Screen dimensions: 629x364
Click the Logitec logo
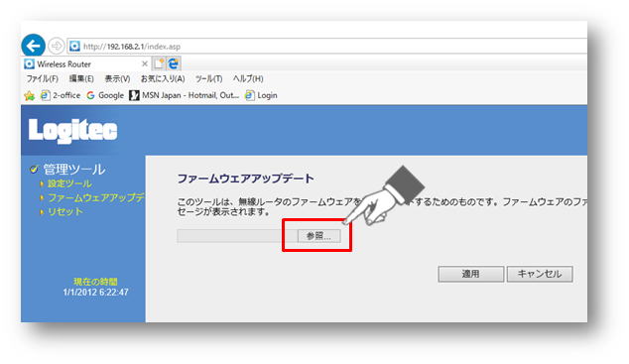(x=72, y=131)
